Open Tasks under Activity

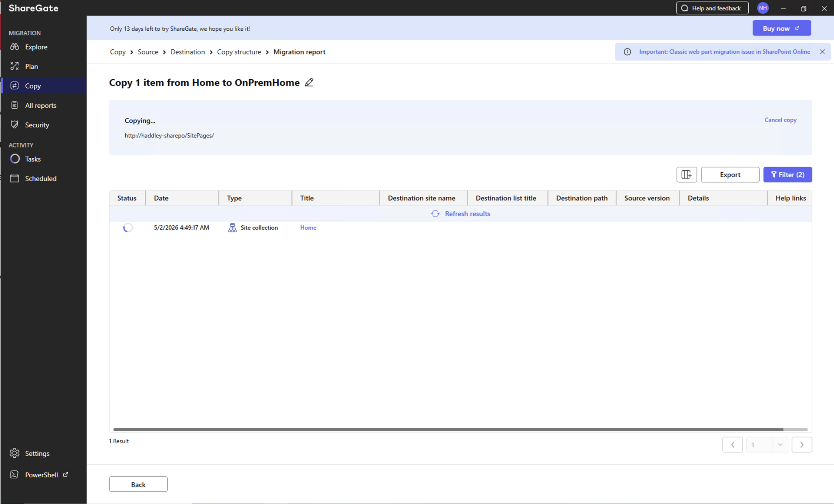43,159
